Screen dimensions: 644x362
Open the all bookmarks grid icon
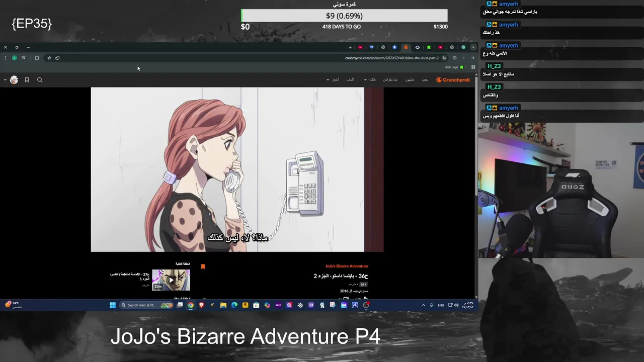pyautogui.click(x=473, y=67)
